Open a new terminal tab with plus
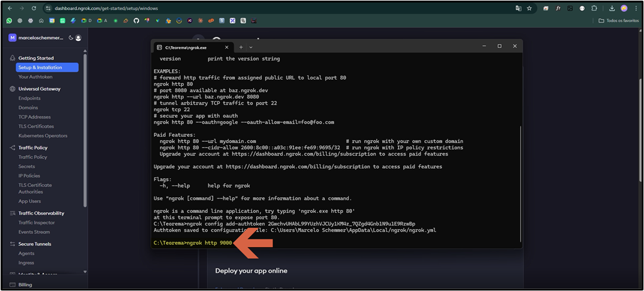 (241, 47)
